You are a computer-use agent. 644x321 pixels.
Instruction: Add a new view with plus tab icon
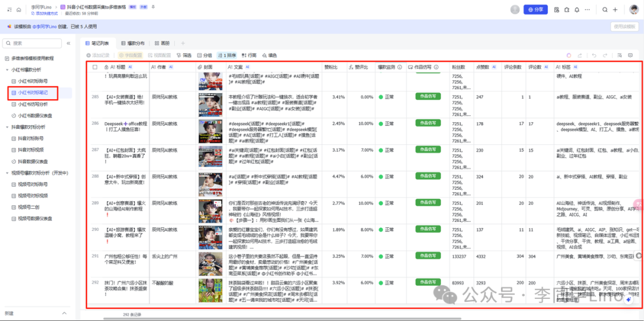coord(183,43)
